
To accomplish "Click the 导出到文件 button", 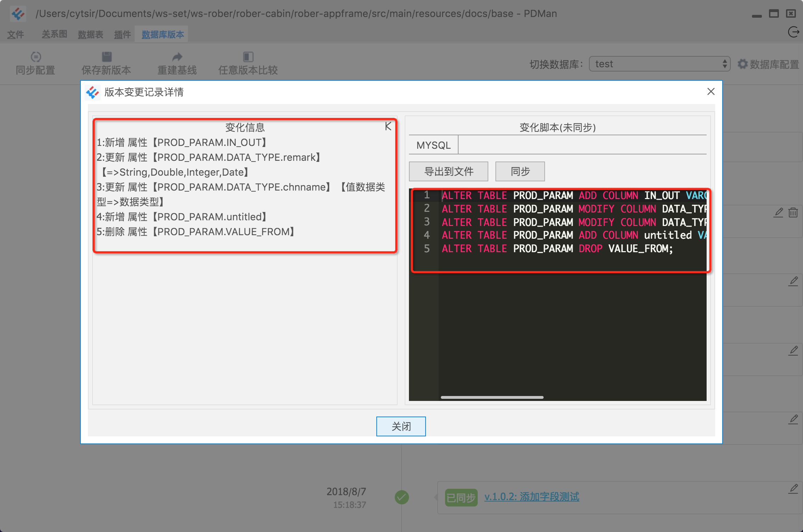I will tap(449, 171).
